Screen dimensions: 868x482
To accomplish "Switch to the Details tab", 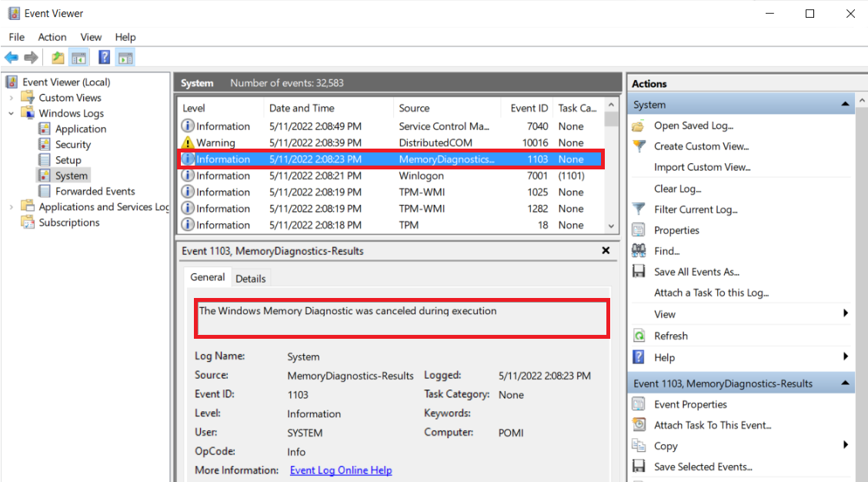I will click(251, 279).
